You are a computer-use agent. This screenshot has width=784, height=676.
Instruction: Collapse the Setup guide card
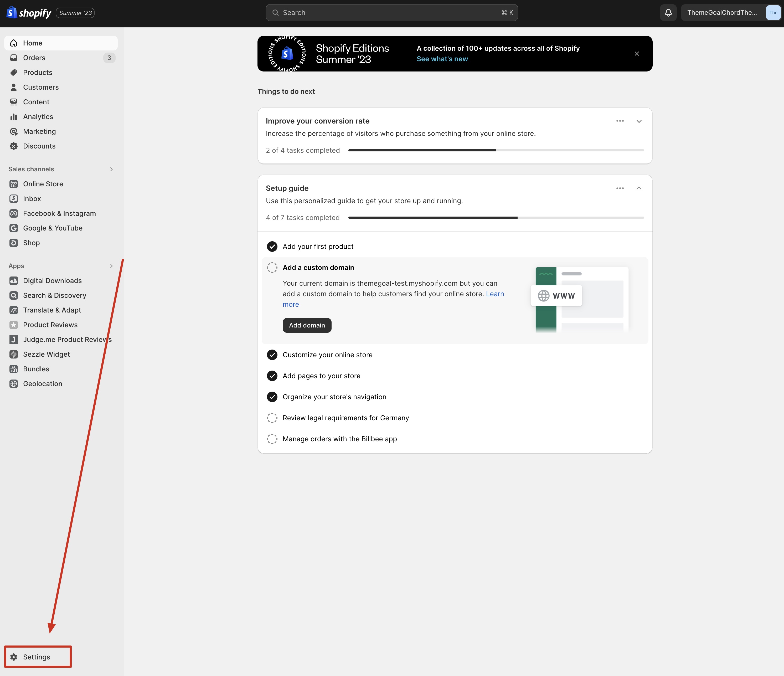pyautogui.click(x=639, y=188)
